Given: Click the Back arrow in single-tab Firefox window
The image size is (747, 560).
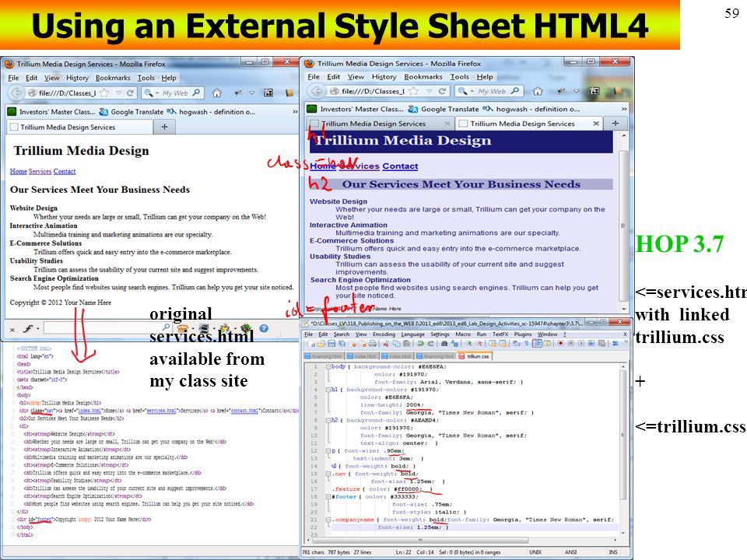Looking at the screenshot, I should [x=16, y=93].
